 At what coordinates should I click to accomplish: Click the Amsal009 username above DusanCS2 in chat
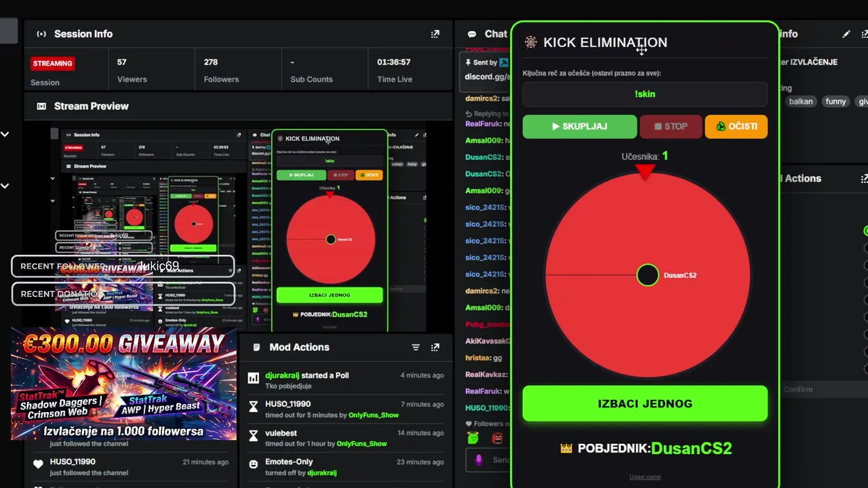483,140
